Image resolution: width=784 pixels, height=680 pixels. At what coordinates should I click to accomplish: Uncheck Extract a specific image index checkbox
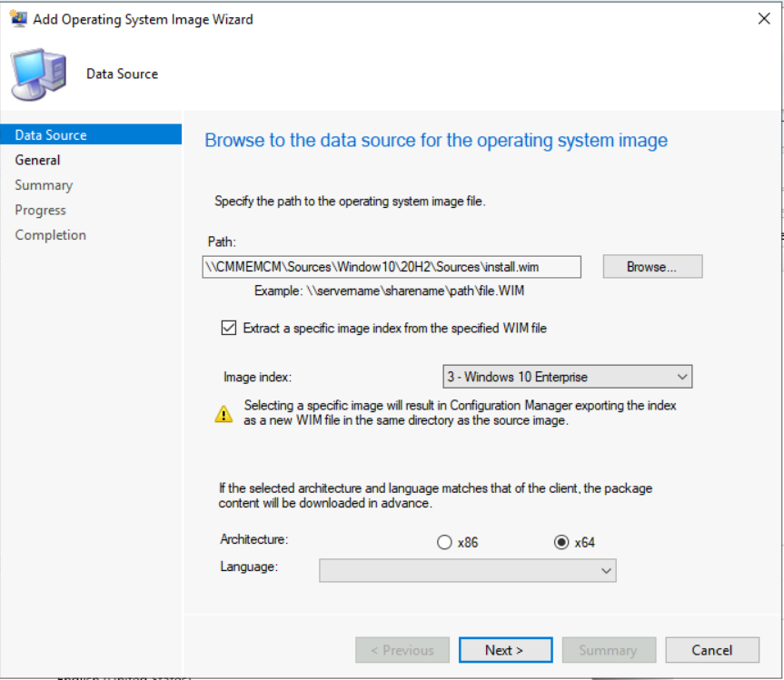(x=229, y=328)
